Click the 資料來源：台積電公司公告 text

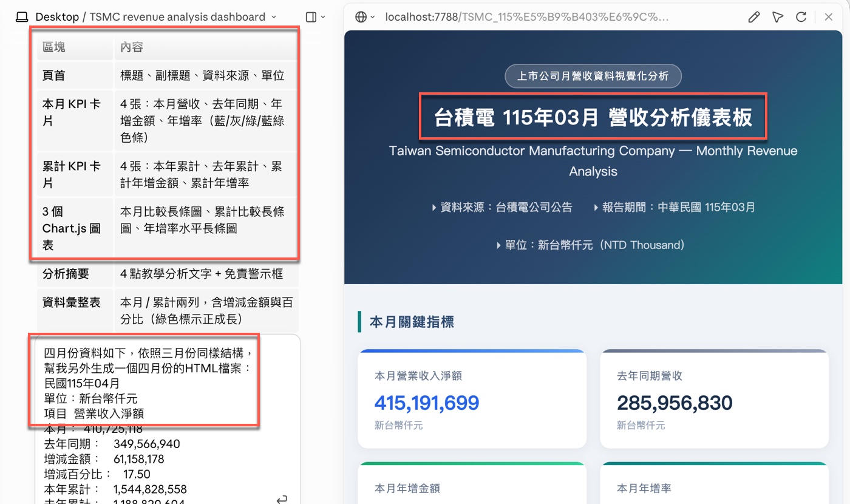[x=501, y=207]
